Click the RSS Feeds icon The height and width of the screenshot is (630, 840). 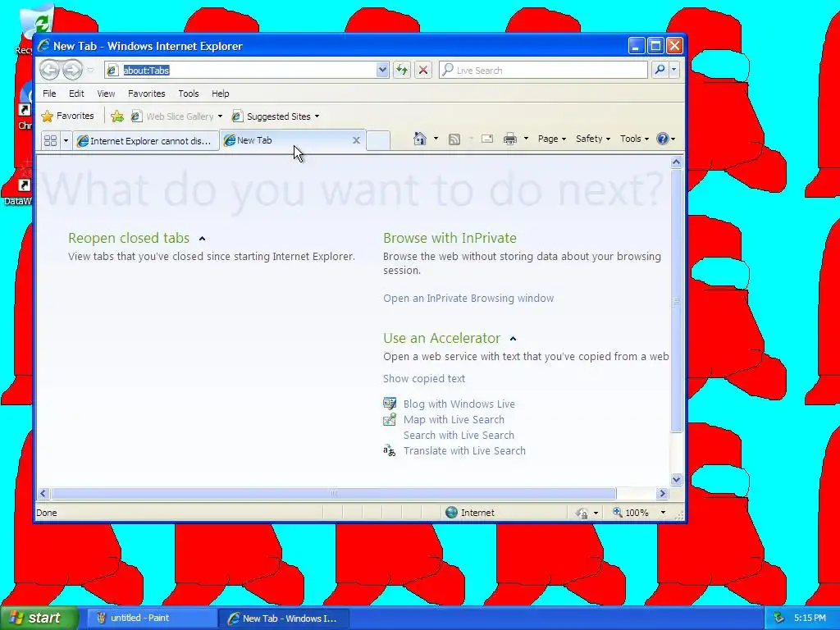pos(454,139)
